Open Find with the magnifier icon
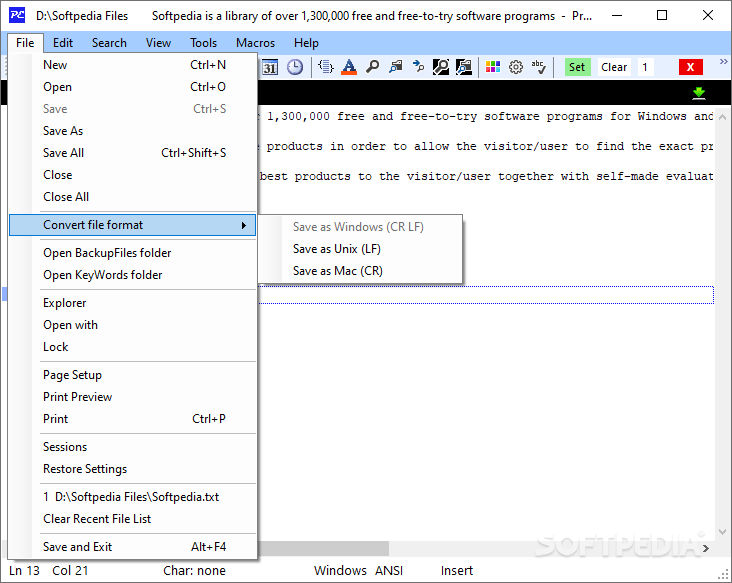The height and width of the screenshot is (583, 732). click(372, 67)
